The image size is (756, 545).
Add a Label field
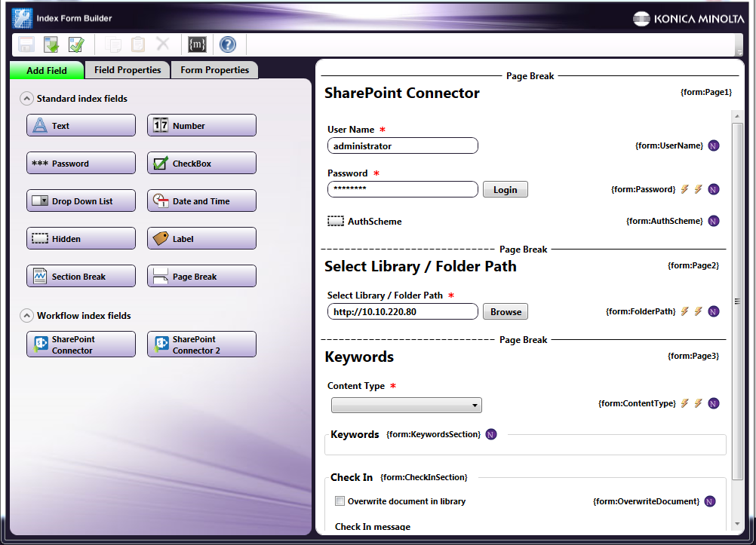[201, 238]
